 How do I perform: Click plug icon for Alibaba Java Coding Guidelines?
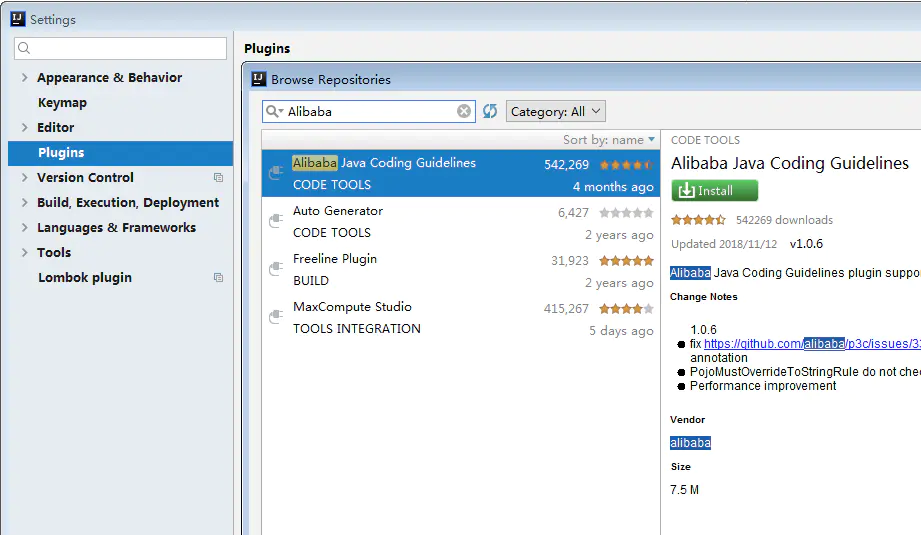(276, 173)
